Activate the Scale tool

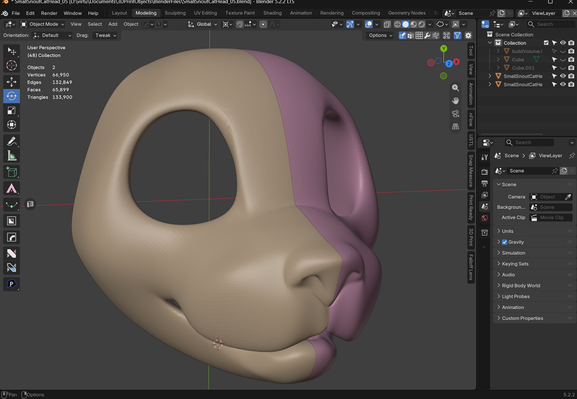(11, 110)
